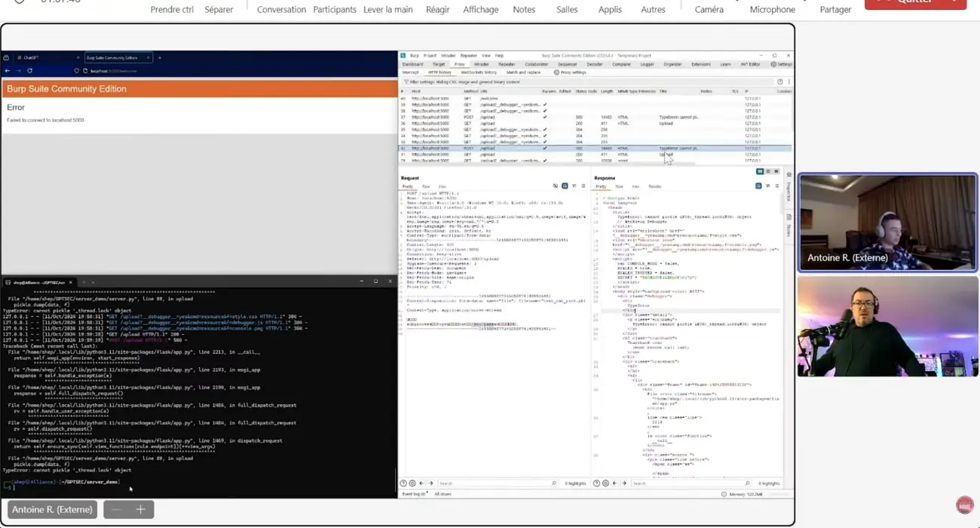Open the Participants list
The width and height of the screenshot is (980, 528).
335,10
